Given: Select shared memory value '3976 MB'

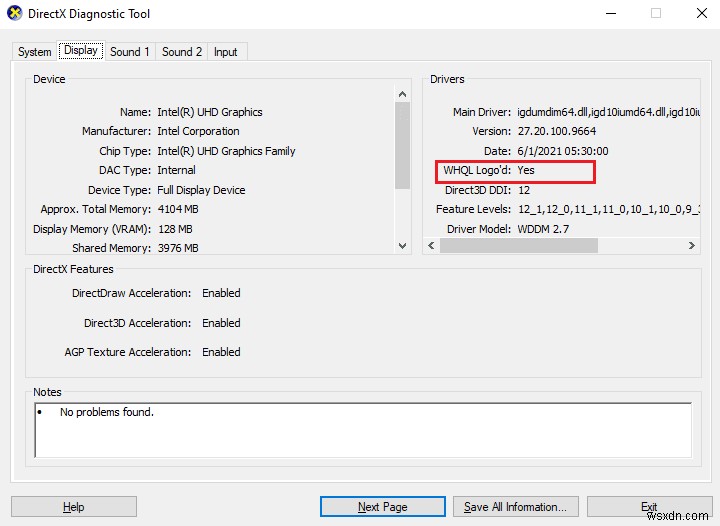Looking at the screenshot, I should (178, 248).
